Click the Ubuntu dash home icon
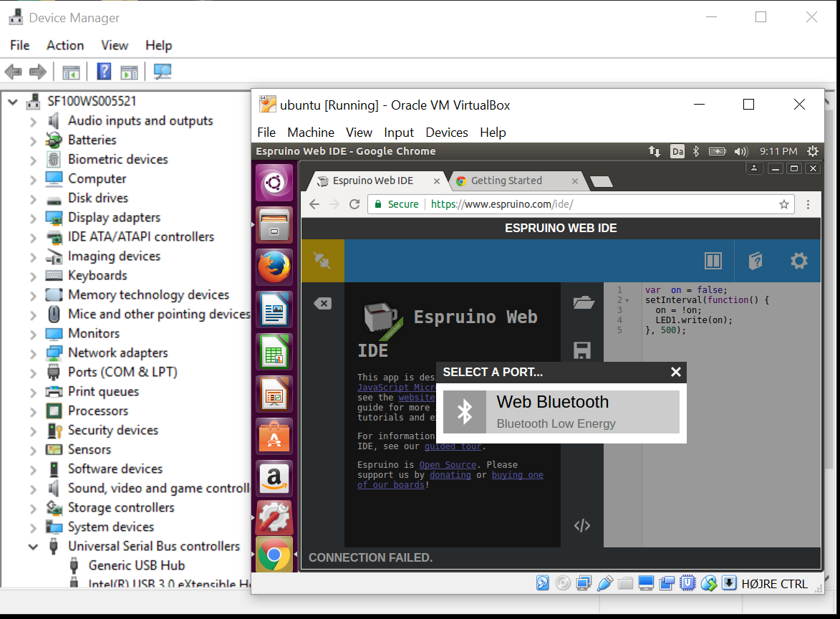This screenshot has width=840, height=619. (x=274, y=183)
